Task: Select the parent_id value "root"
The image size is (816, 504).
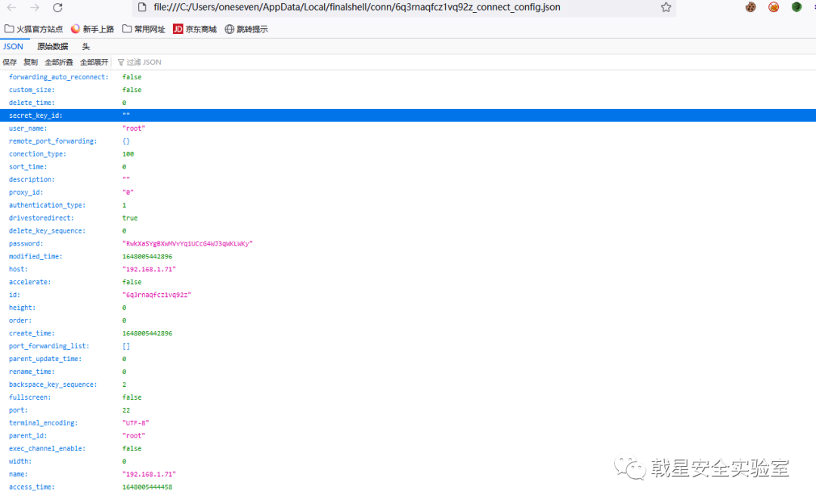Action: click(134, 436)
